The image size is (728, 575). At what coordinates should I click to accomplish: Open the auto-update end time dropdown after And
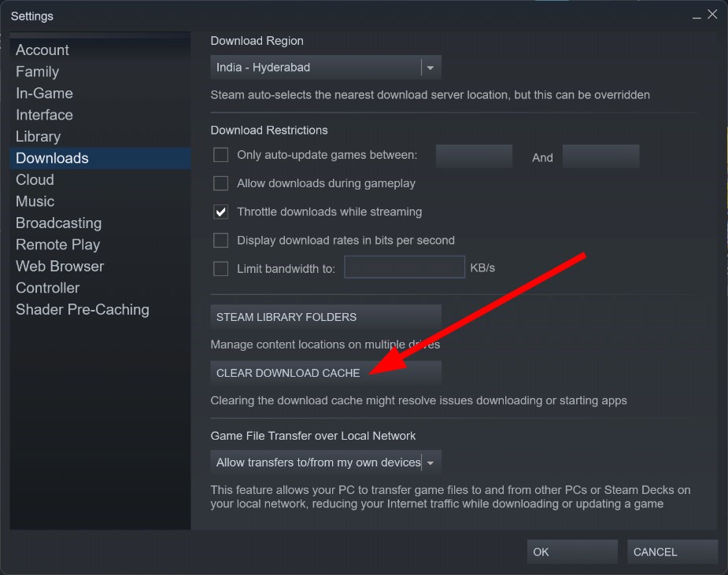(601, 156)
